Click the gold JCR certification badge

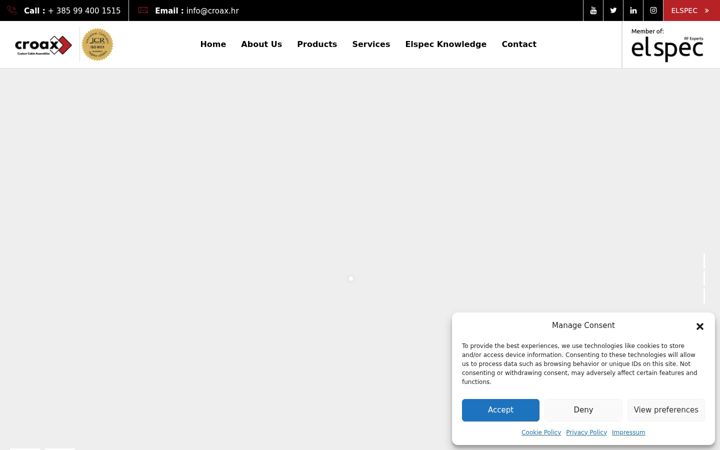click(x=97, y=45)
